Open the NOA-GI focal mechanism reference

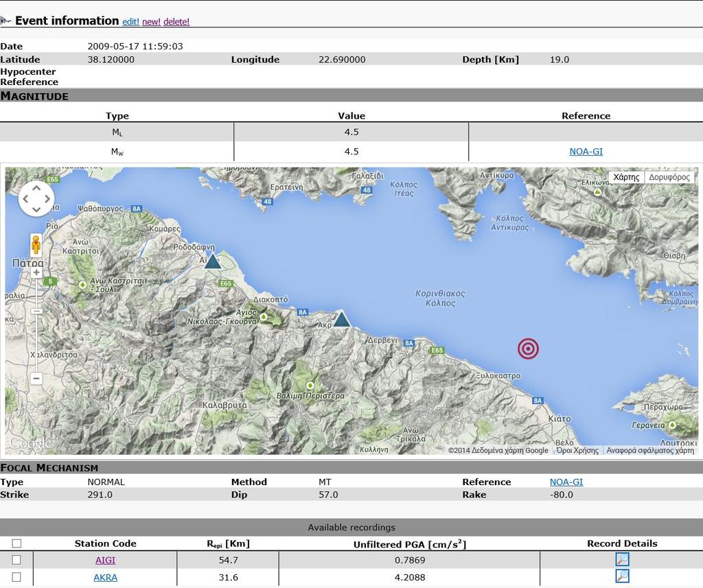pyautogui.click(x=566, y=482)
